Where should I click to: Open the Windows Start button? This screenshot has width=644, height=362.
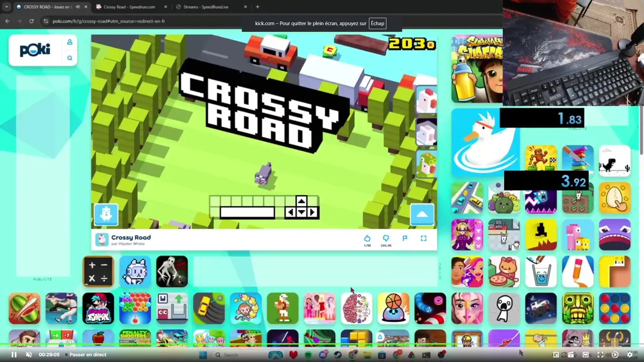tap(203, 355)
